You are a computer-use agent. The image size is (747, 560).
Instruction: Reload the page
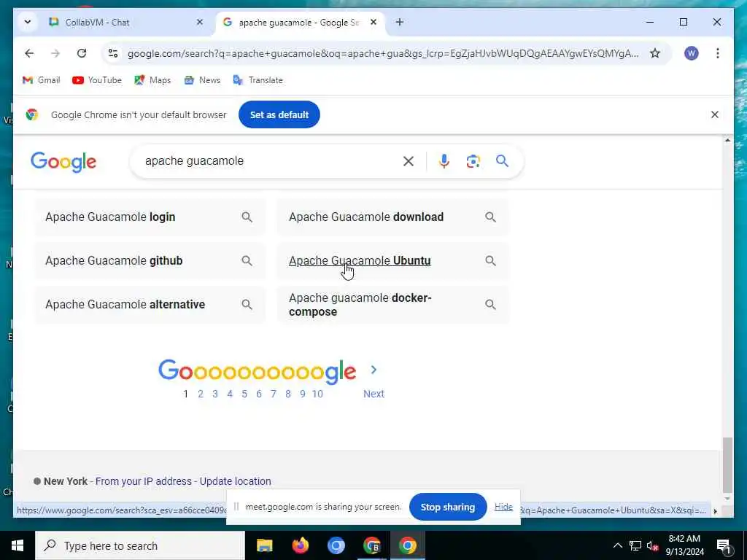(82, 53)
